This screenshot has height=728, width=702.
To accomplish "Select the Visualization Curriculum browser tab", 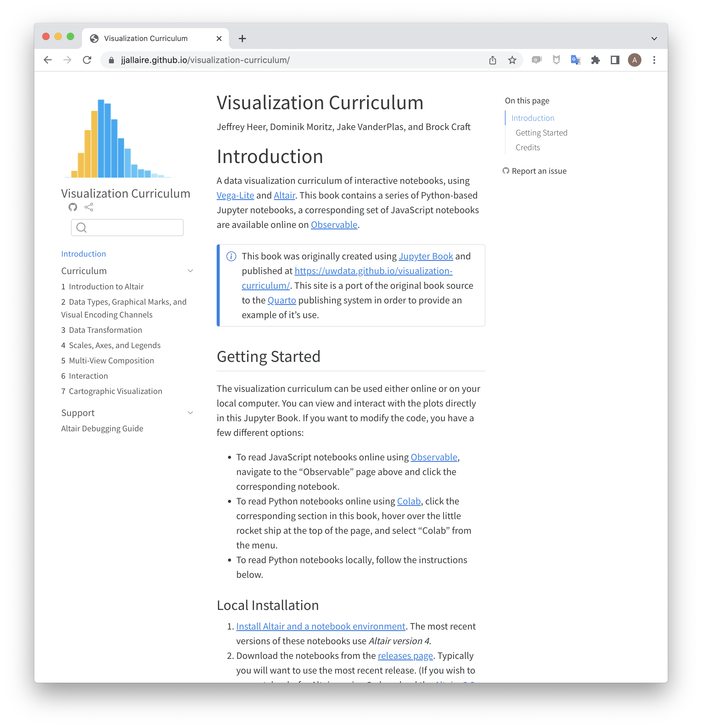I will coord(146,39).
